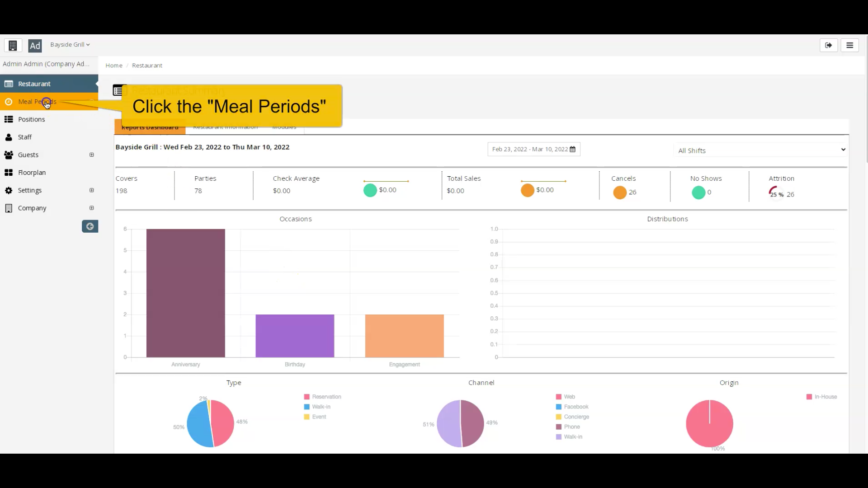Screen dimensions: 868x488
Task: Toggle Phone legend in Channel chart
Action: (x=568, y=427)
